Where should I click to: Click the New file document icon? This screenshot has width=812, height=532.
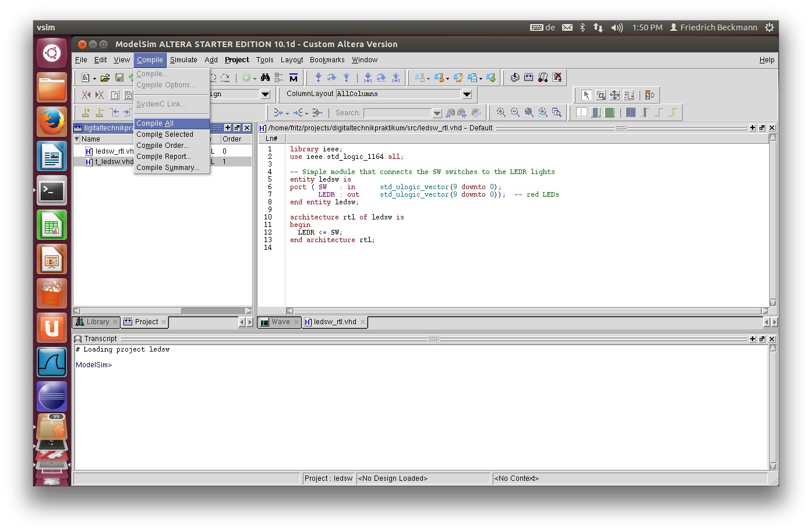[x=86, y=77]
